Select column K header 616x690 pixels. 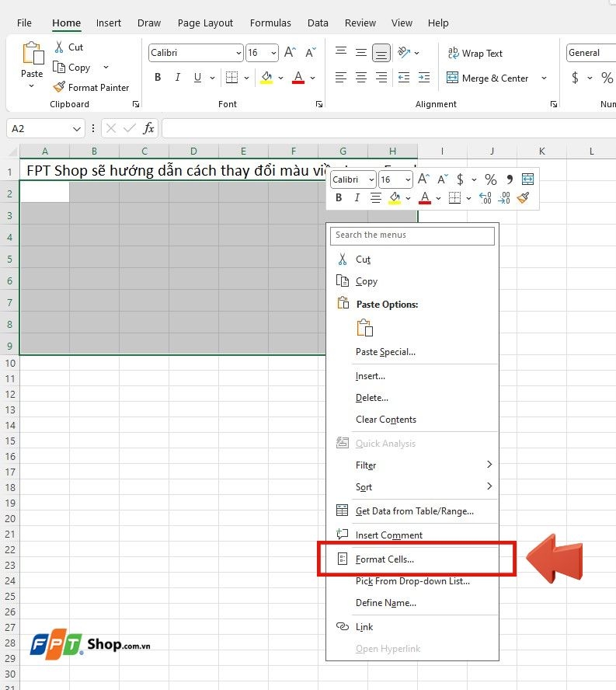541,152
